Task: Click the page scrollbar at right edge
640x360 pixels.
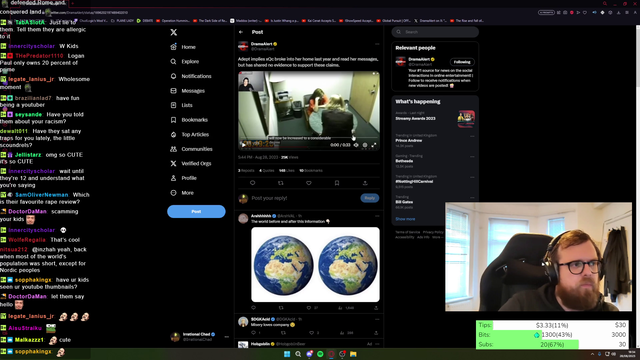Action: click(x=638, y=186)
